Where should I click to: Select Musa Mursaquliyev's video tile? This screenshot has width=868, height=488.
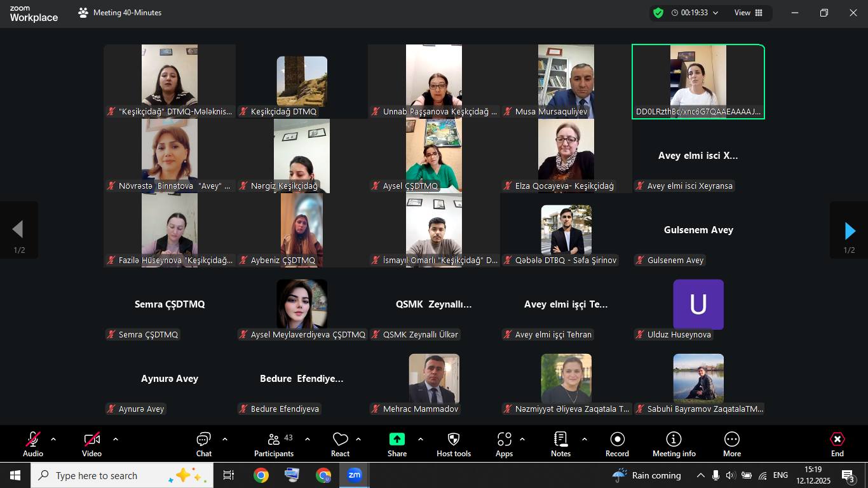pos(566,81)
